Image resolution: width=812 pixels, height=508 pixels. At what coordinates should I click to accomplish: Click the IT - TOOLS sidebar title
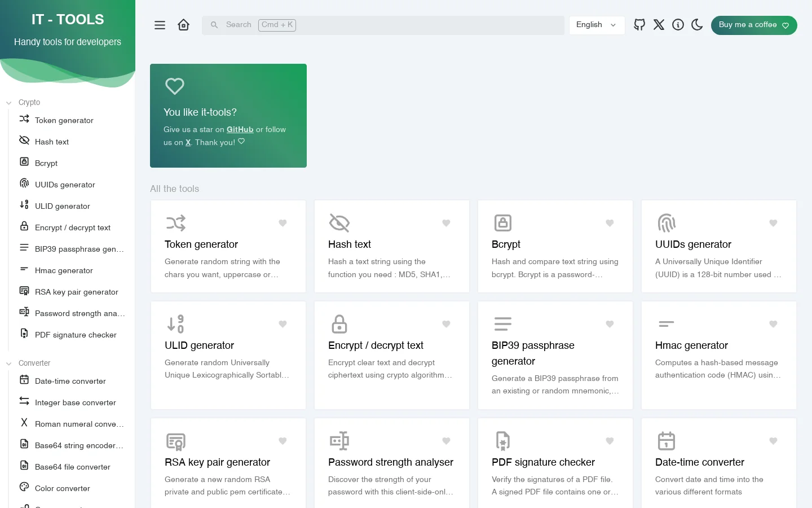[x=68, y=19]
